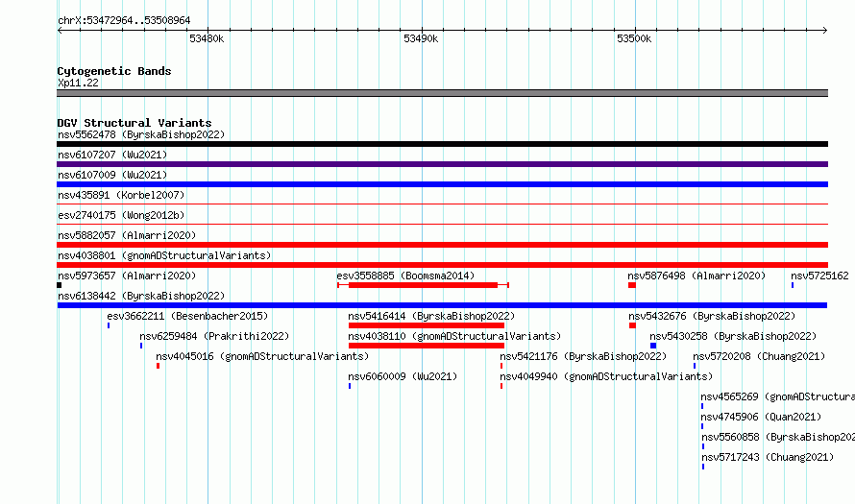
Task: Select the thin red nsv435891 line
Action: point(442,204)
